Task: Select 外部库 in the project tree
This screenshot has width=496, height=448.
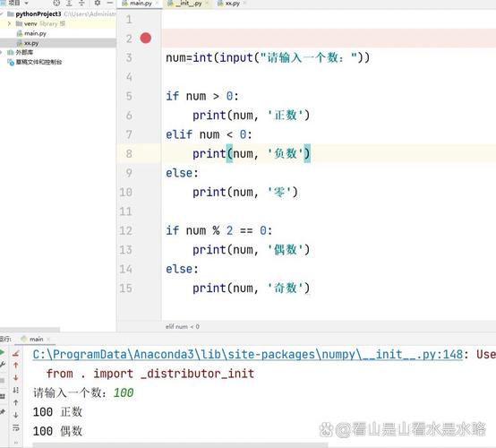Action: (24, 52)
